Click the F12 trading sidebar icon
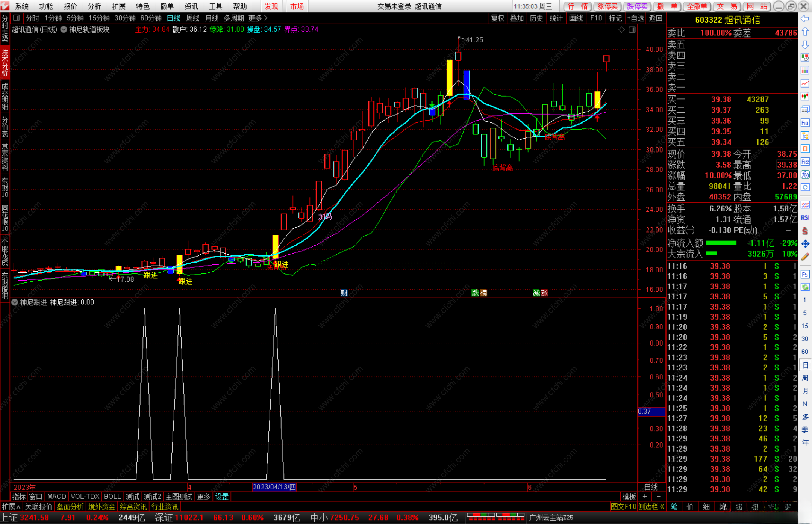 click(x=805, y=162)
